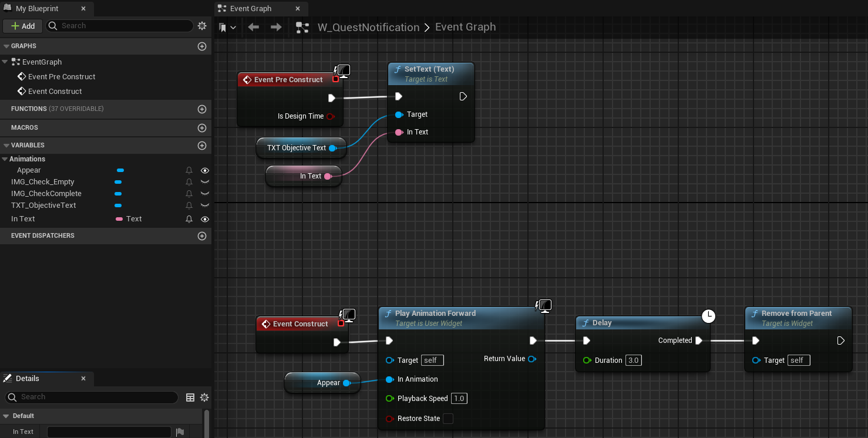Select the TXT_ObjectiveText variable
Viewport: 868px width, 438px height.
point(43,205)
